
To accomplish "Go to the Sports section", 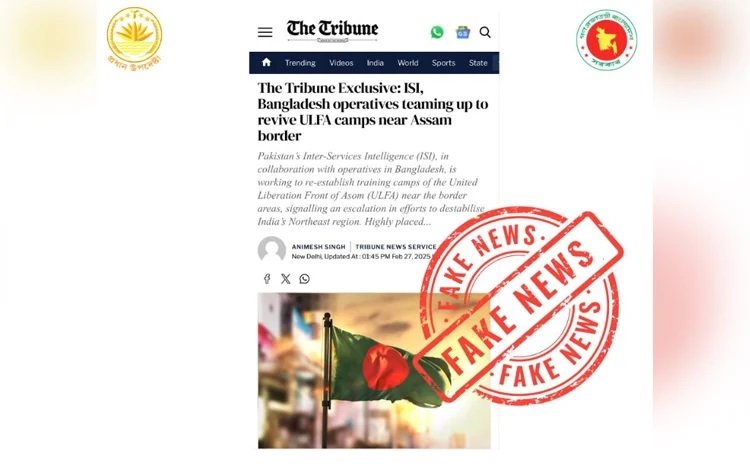I will pos(443,63).
